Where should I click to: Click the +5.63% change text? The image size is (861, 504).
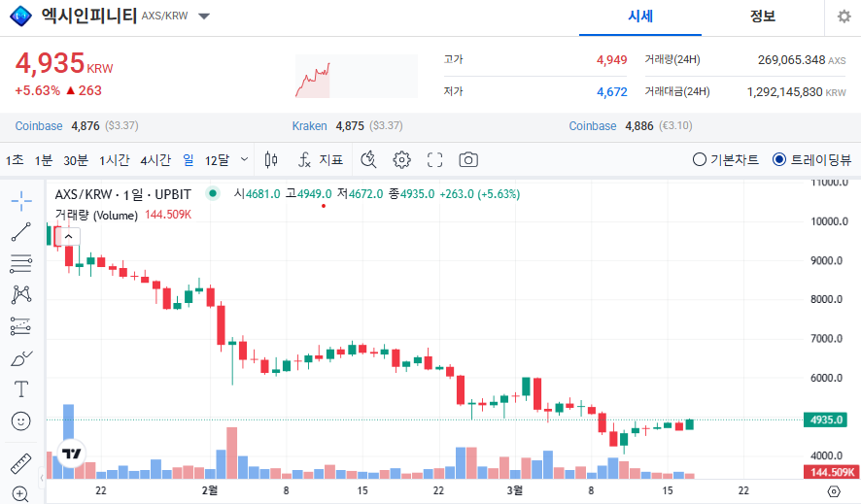(x=37, y=90)
